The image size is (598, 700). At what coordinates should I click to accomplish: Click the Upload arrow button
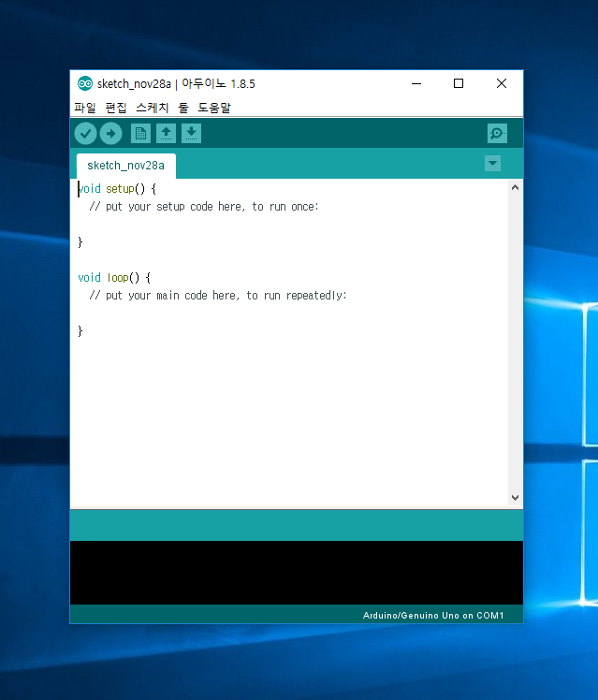point(110,134)
